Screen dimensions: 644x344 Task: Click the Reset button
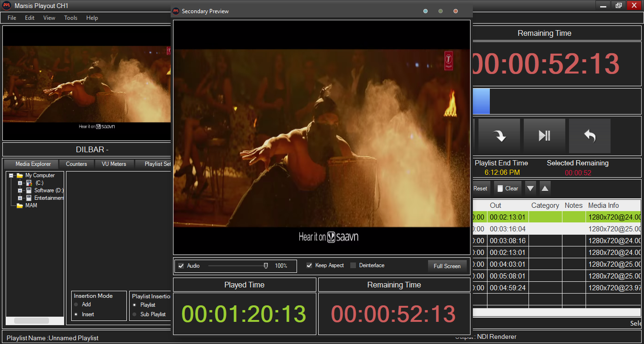pos(480,188)
